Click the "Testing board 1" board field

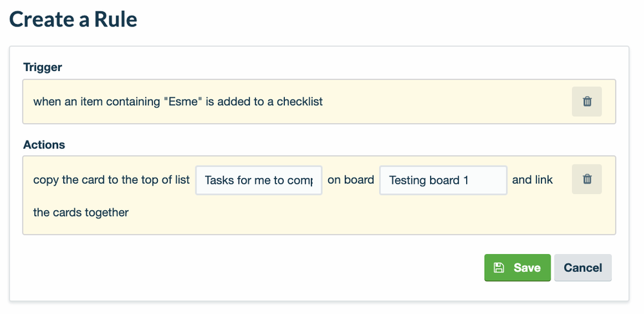[443, 180]
